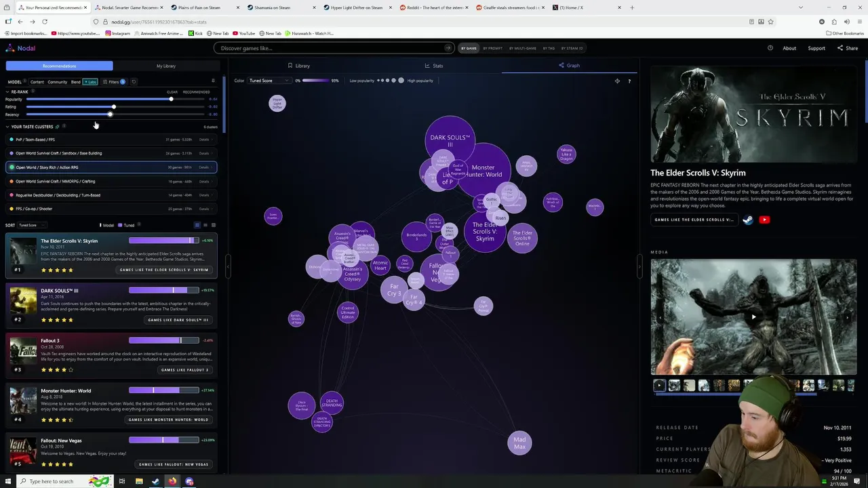Switch search mode to By Multi-Game
The width and height of the screenshot is (868, 488).
(521, 48)
